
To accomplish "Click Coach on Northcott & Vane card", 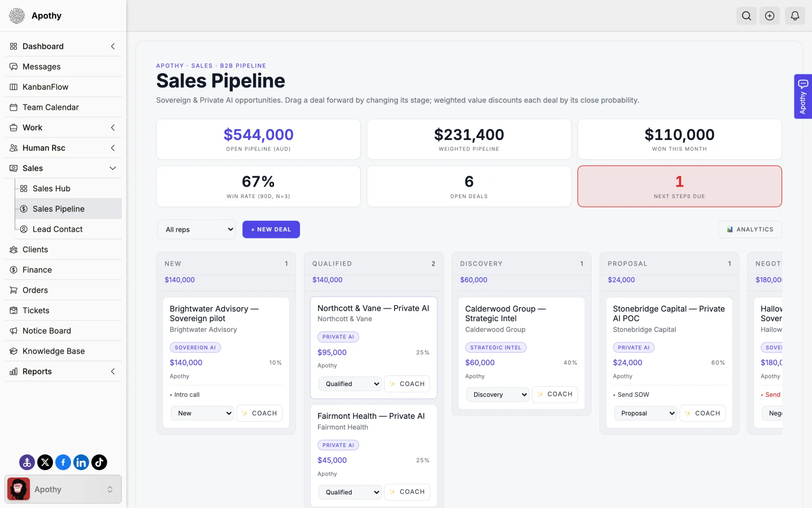I will pos(407,384).
